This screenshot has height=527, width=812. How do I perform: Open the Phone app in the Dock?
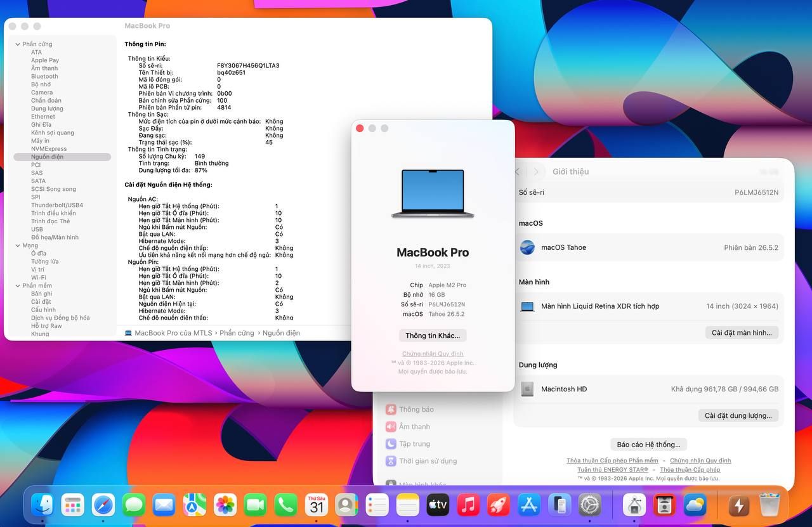(286, 505)
